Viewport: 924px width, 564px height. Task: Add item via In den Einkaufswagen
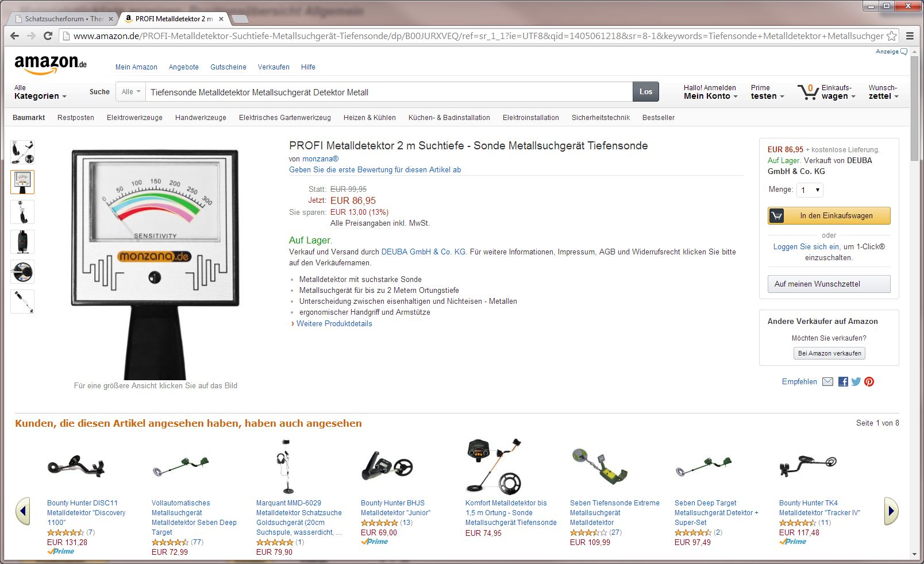coord(829,216)
